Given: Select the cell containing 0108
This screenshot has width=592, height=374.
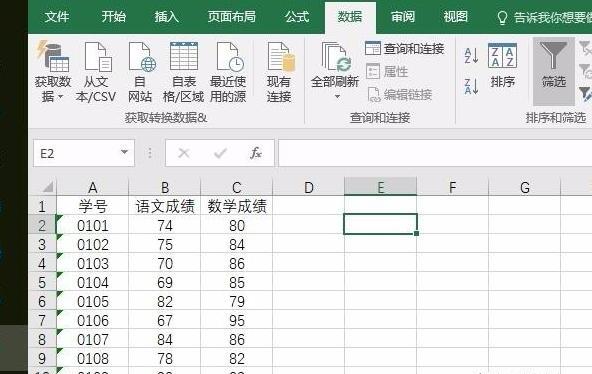Looking at the screenshot, I should 92,358.
